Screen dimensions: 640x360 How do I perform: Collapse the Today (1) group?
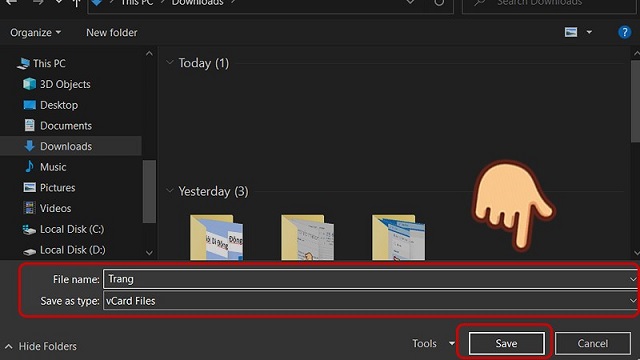click(x=170, y=62)
